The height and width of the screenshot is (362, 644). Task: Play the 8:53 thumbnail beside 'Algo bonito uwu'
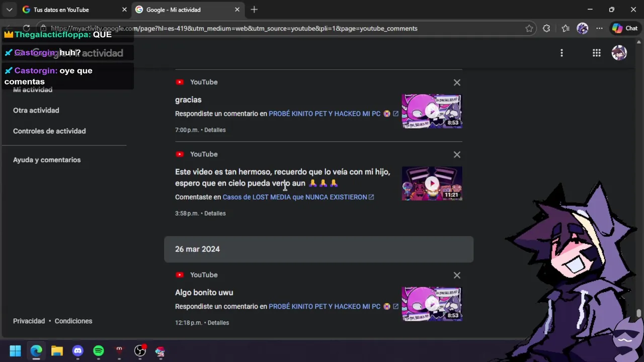[x=432, y=304]
